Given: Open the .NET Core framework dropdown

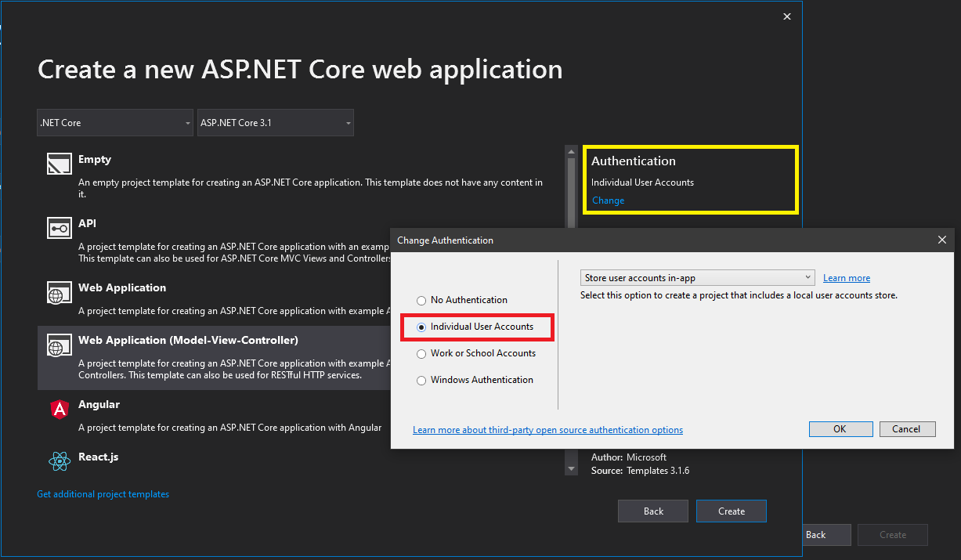Looking at the screenshot, I should tap(115, 123).
